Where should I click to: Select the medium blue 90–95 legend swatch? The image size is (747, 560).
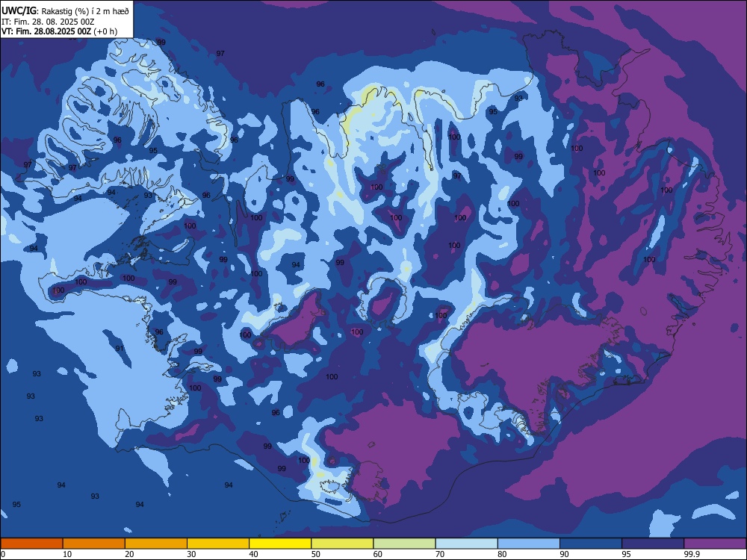click(x=591, y=544)
